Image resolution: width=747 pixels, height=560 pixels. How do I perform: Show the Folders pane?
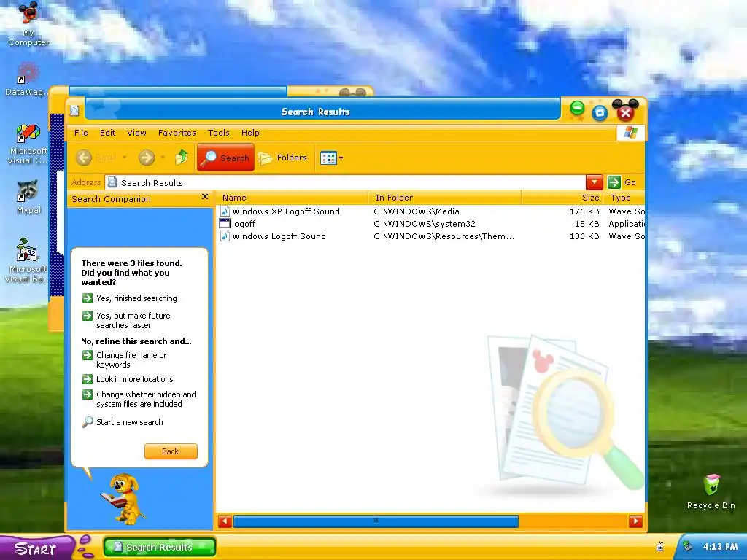point(283,157)
